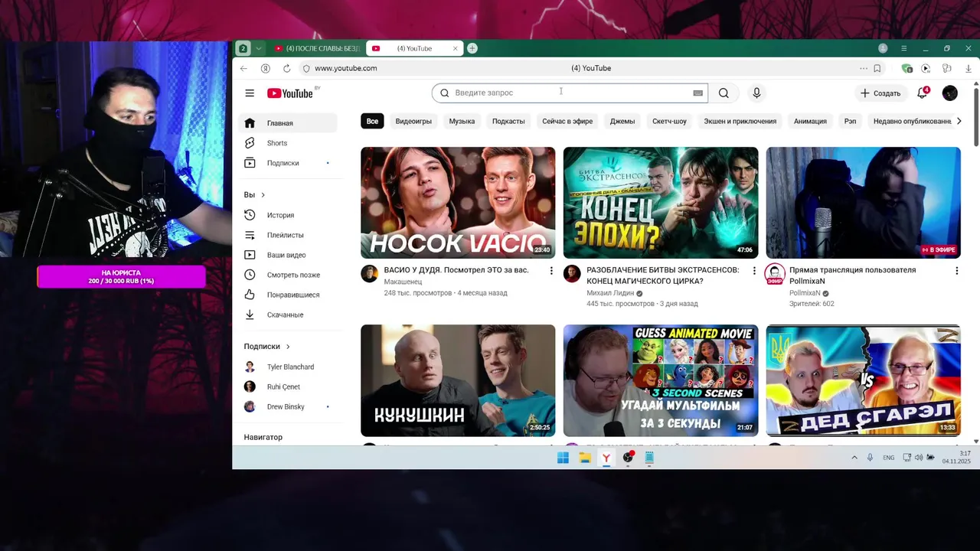Start voice search with microphone icon

(756, 93)
